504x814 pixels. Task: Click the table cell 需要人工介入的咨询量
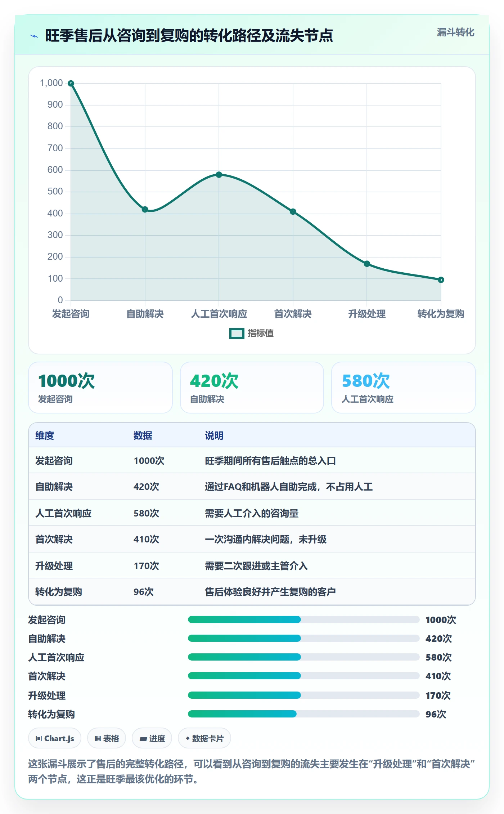pos(252,513)
